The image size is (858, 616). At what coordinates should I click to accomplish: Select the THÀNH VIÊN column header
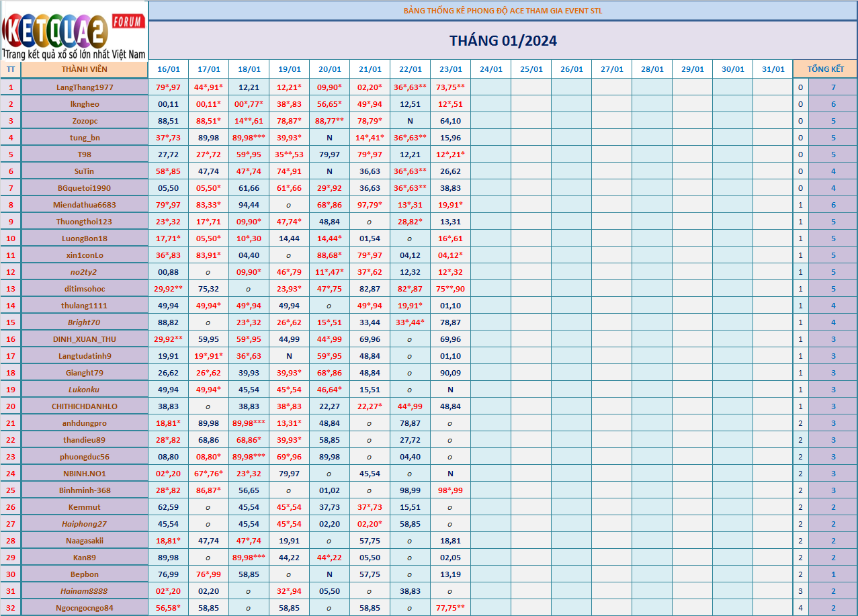[x=85, y=69]
